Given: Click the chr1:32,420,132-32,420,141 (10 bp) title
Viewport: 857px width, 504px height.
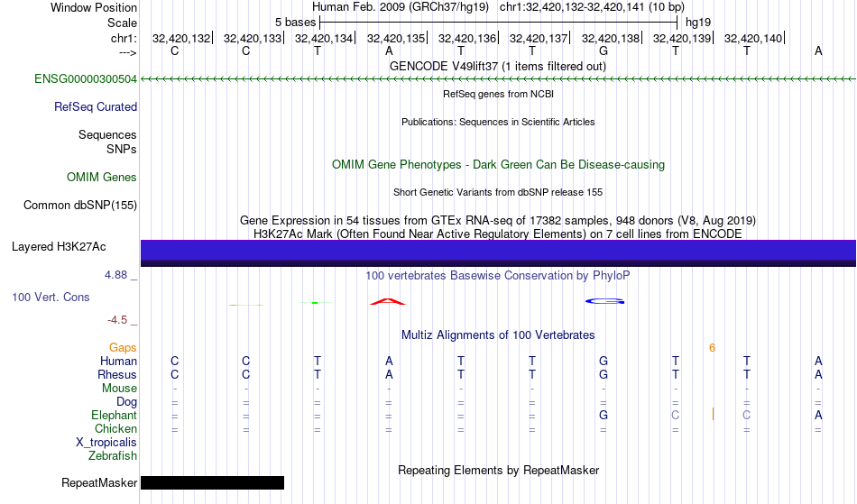Looking at the screenshot, I should pos(592,7).
